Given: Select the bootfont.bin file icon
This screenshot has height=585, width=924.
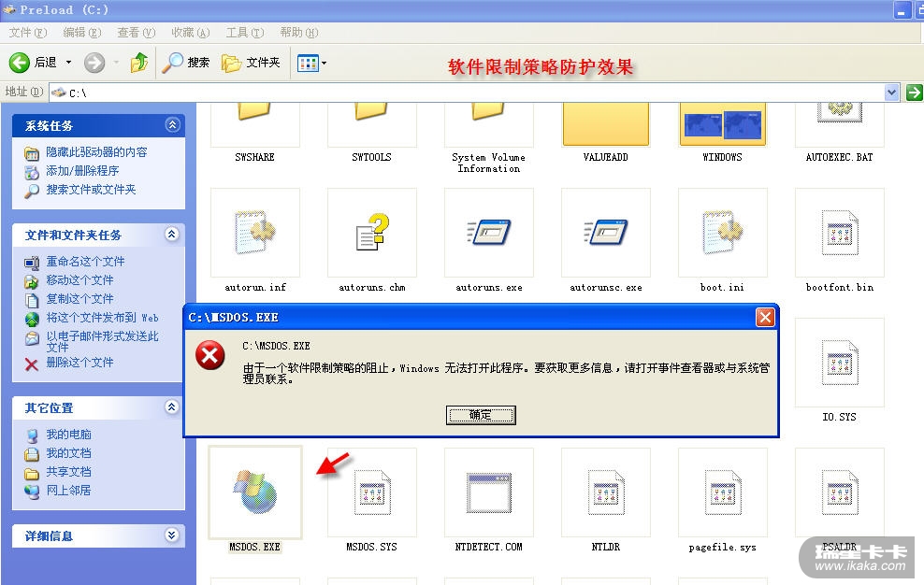Looking at the screenshot, I should [839, 233].
